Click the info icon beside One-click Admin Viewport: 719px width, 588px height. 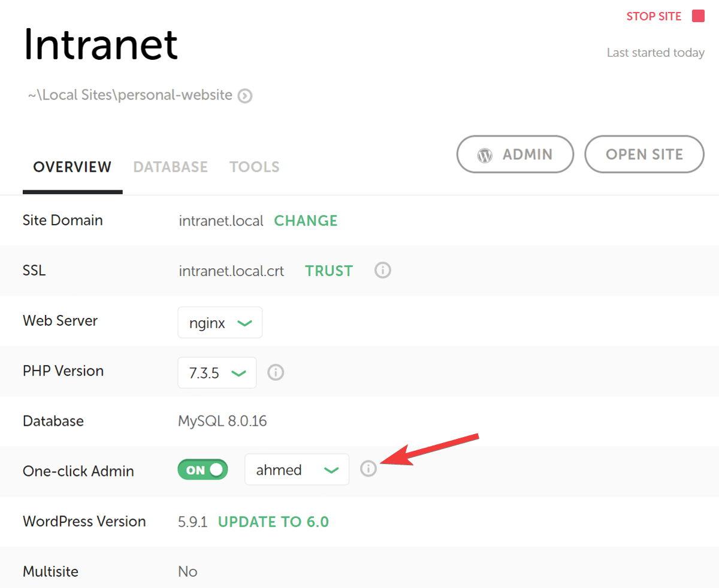(368, 469)
